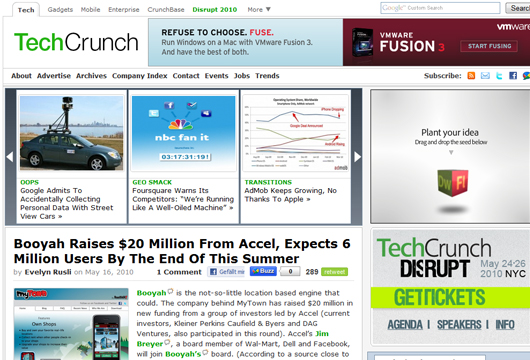Click Start Fusing in VMware ad
The height and width of the screenshot is (360, 530).
[489, 46]
